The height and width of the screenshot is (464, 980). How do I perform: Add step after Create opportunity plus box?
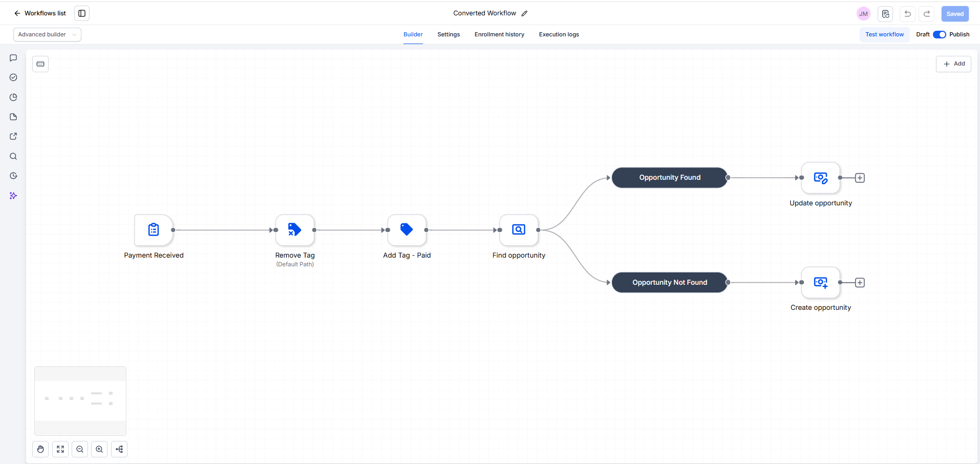pyautogui.click(x=860, y=283)
